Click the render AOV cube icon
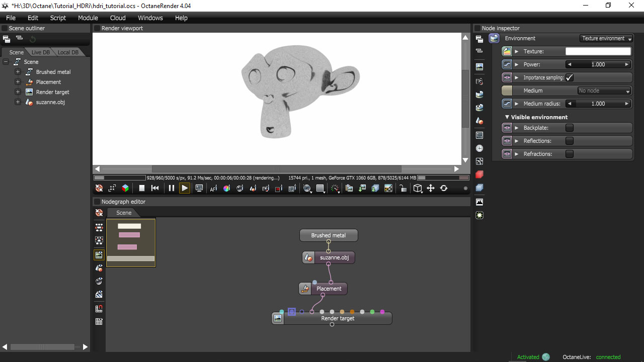This screenshot has height=362, width=644. click(125, 188)
